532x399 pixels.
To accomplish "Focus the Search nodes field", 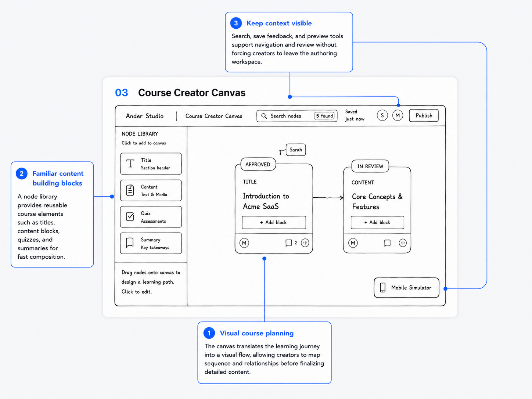I will (297, 116).
